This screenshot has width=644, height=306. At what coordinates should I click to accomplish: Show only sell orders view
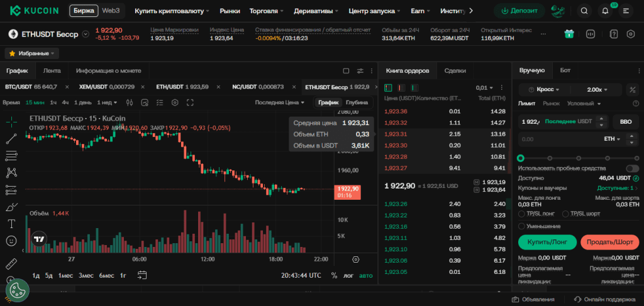coord(401,88)
